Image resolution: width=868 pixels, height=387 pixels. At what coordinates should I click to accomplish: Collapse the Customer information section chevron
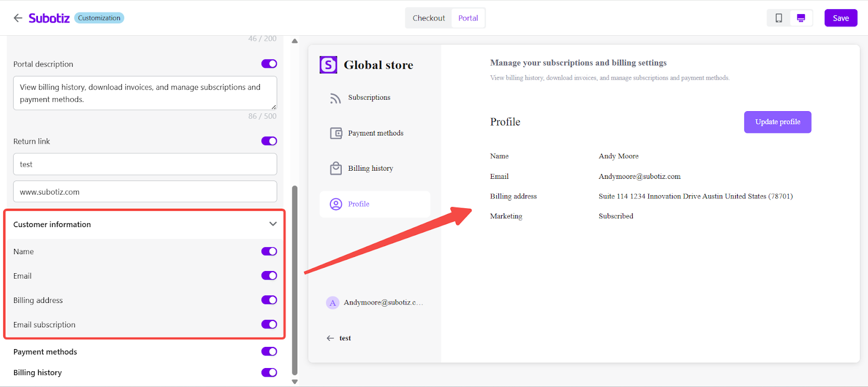pyautogui.click(x=273, y=224)
